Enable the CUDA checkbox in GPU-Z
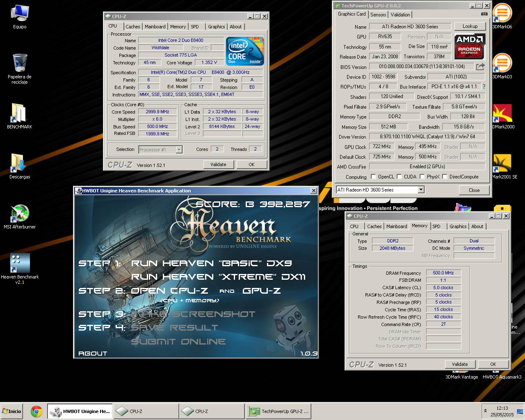 [x=399, y=177]
